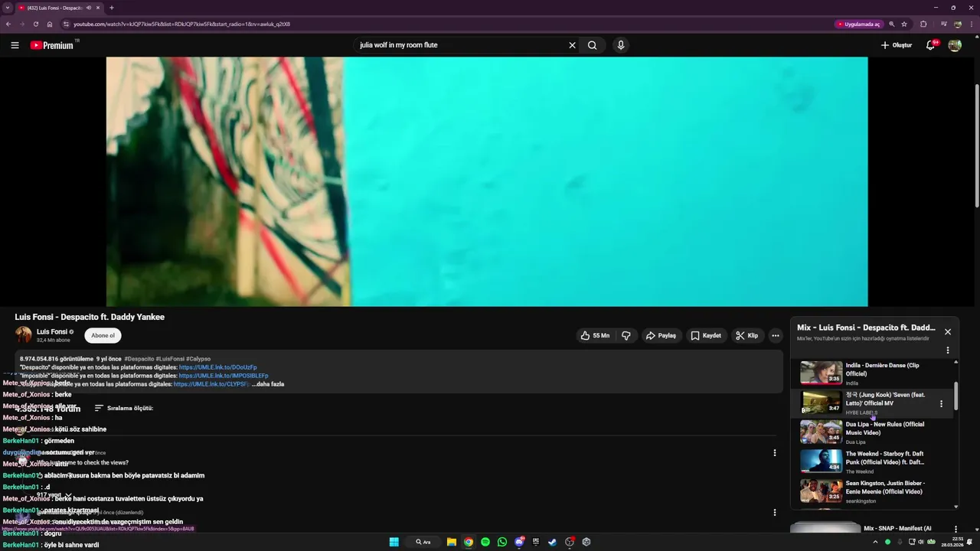
Task: Open the account avatar menu
Action: 955,45
